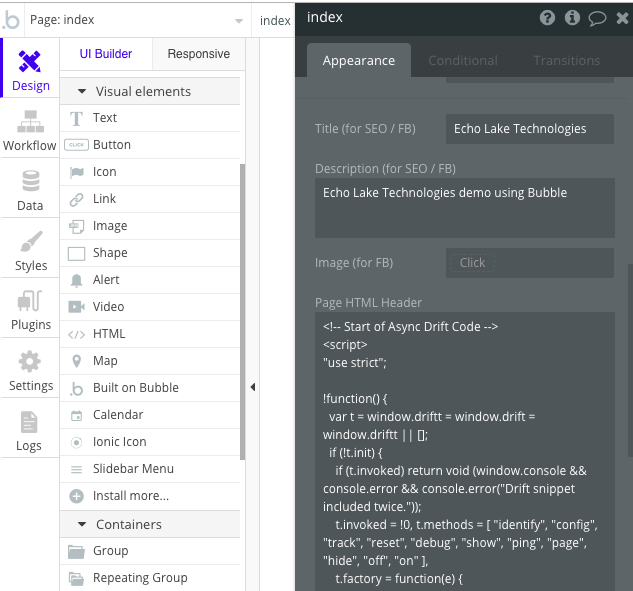Collapse the Containers section

[x=79, y=524]
